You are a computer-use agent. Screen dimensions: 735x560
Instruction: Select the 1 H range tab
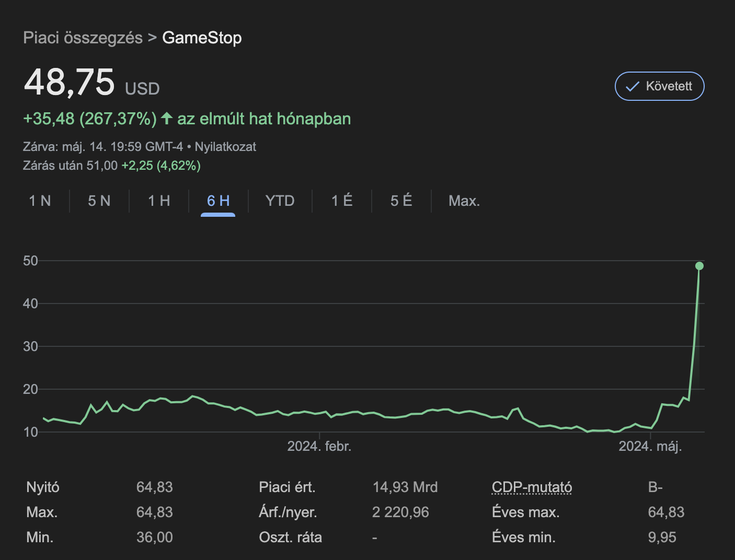[x=159, y=201]
